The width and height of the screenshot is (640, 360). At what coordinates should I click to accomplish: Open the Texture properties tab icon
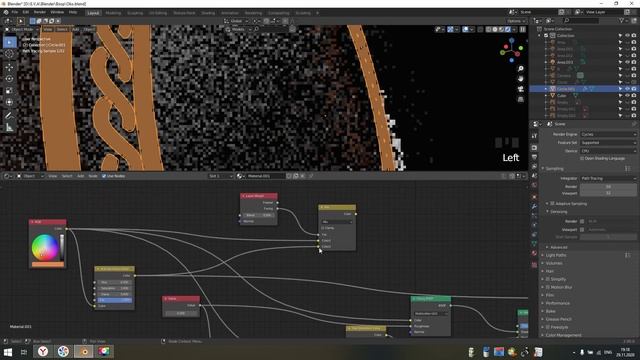pos(534,265)
